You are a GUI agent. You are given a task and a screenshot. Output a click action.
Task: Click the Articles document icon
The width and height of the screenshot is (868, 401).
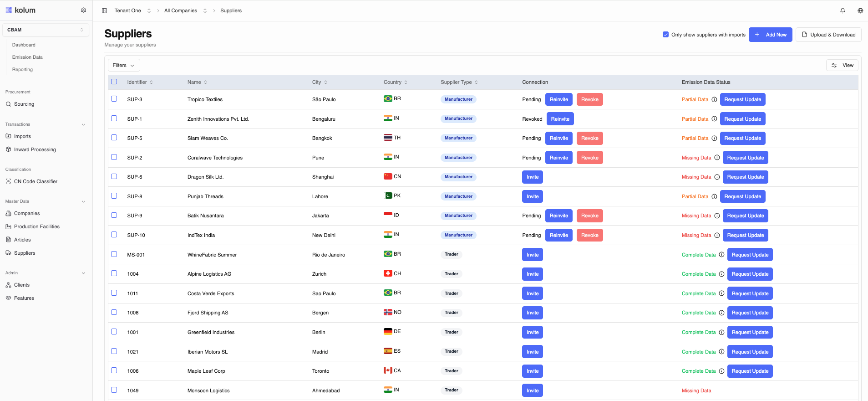(x=8, y=240)
